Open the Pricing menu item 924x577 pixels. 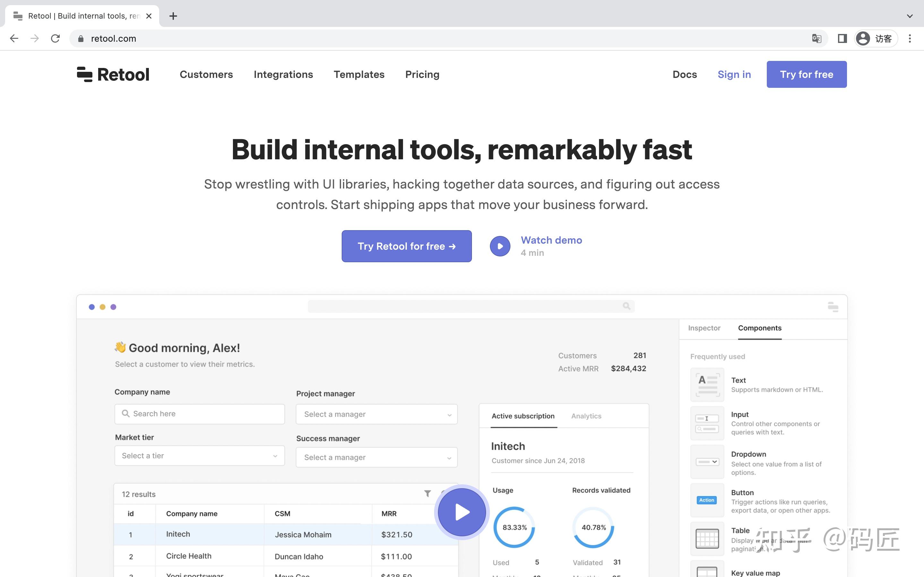[x=422, y=74]
